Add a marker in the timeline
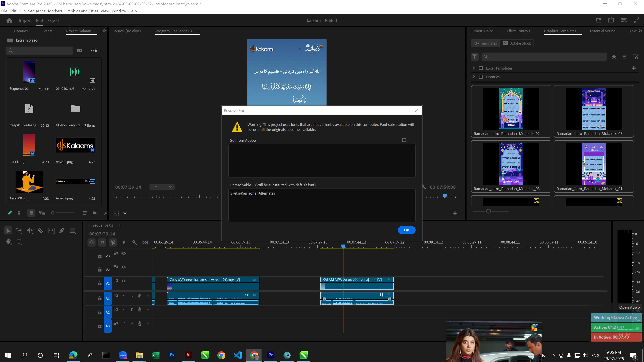Image resolution: width=644 pixels, height=362 pixels. click(124, 242)
